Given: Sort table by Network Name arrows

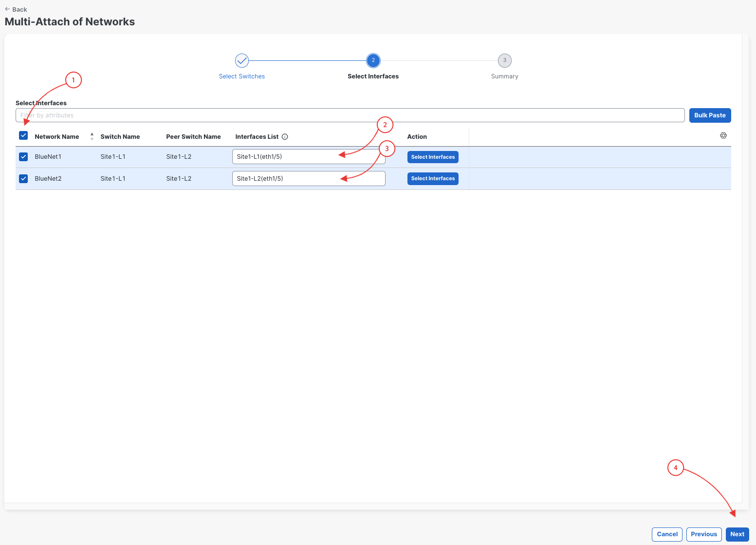Looking at the screenshot, I should (x=92, y=137).
